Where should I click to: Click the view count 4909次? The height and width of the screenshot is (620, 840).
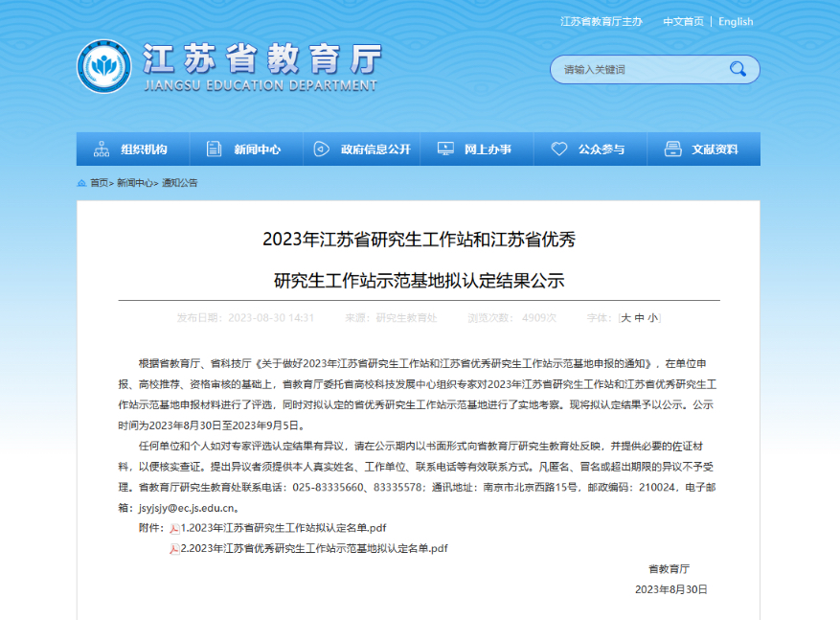pyautogui.click(x=539, y=318)
